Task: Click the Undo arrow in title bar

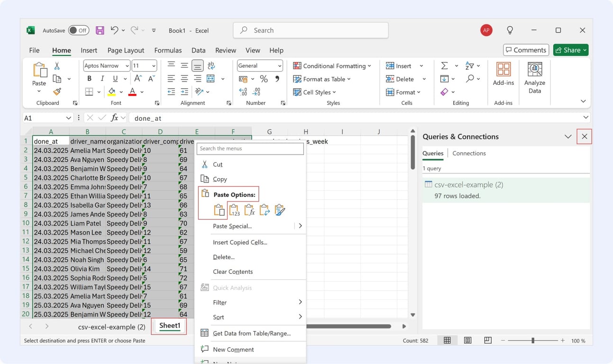Action: 114,30
